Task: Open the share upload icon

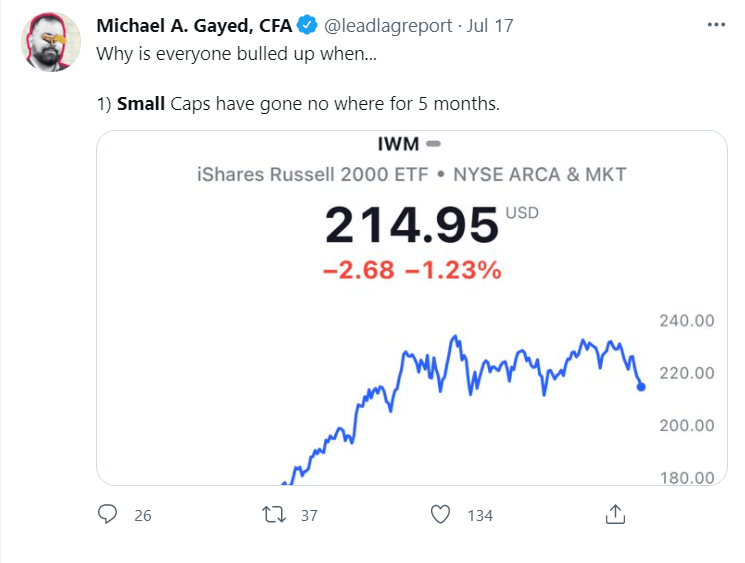Action: click(615, 514)
